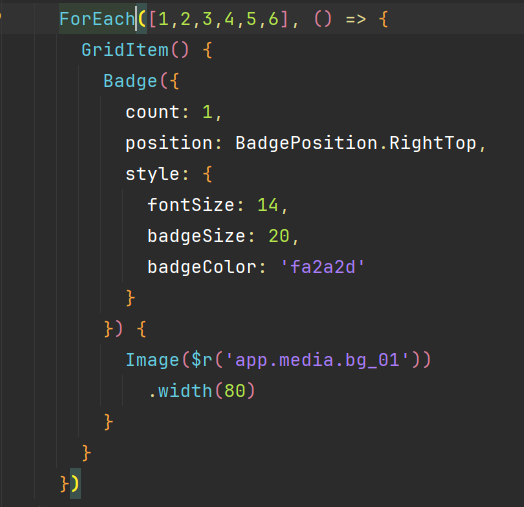Click the GridItem component name
The height and width of the screenshot is (507, 524).
(125, 50)
